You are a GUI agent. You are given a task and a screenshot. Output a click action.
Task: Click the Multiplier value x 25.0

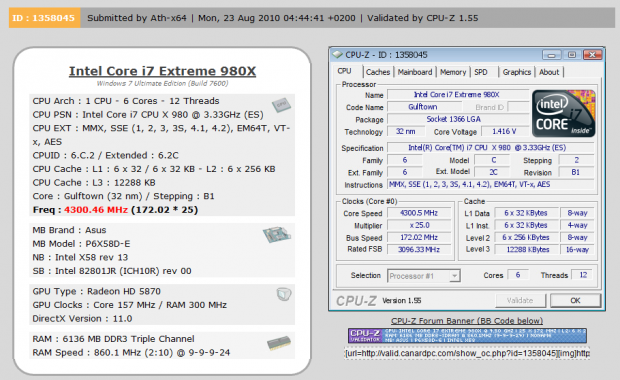point(419,225)
